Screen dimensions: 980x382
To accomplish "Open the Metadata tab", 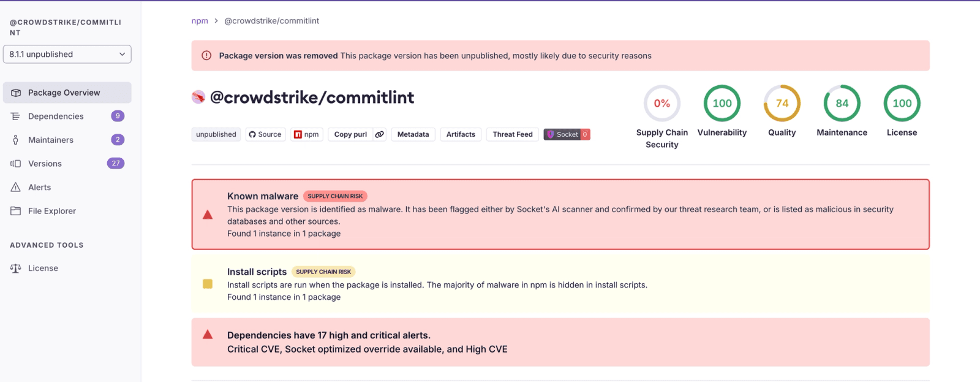I will coord(413,134).
